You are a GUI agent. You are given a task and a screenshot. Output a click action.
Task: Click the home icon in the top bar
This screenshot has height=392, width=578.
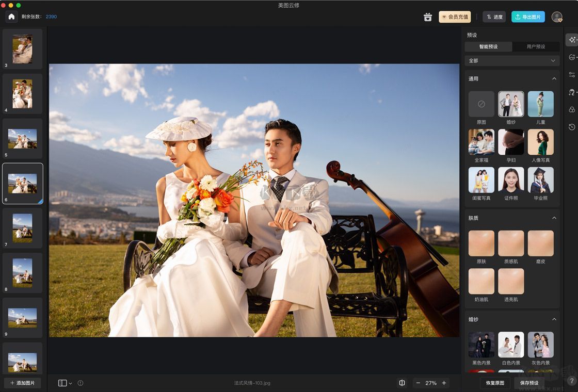11,17
